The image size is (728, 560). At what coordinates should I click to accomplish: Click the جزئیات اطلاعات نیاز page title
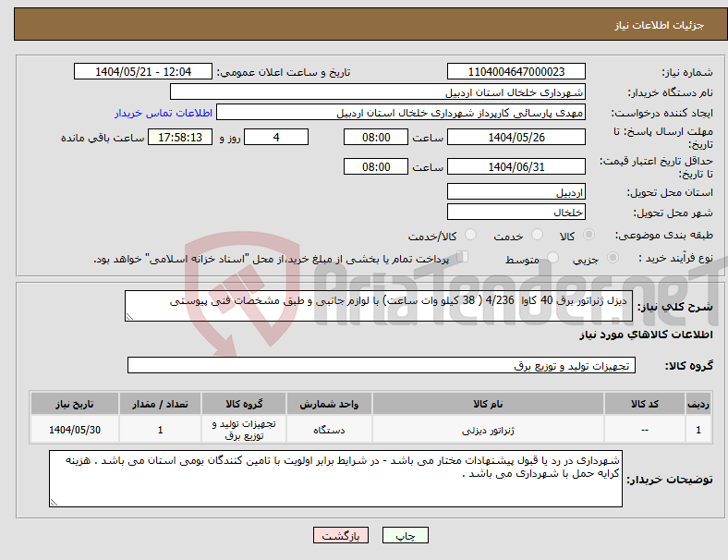click(660, 25)
